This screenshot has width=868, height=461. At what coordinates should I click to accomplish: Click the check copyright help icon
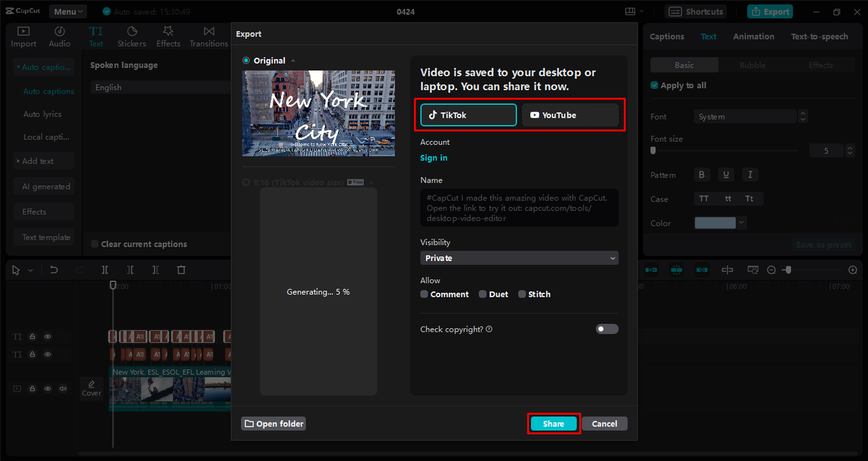coord(489,329)
